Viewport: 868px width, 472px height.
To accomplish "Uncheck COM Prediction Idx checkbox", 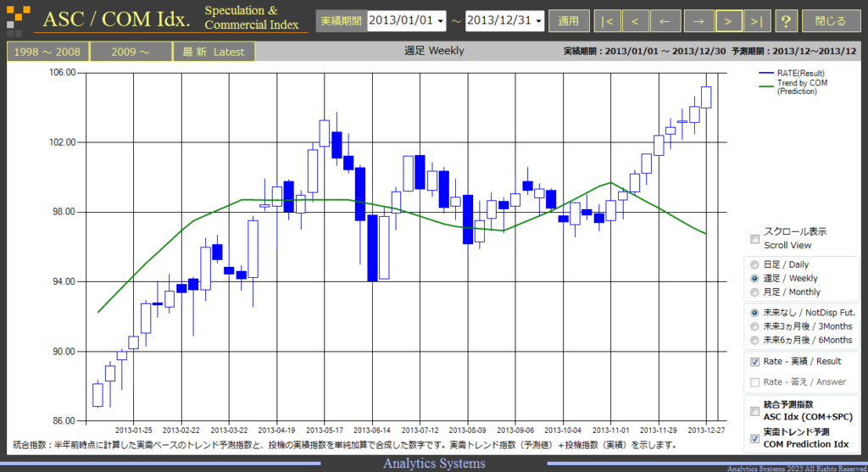I will tap(754, 438).
